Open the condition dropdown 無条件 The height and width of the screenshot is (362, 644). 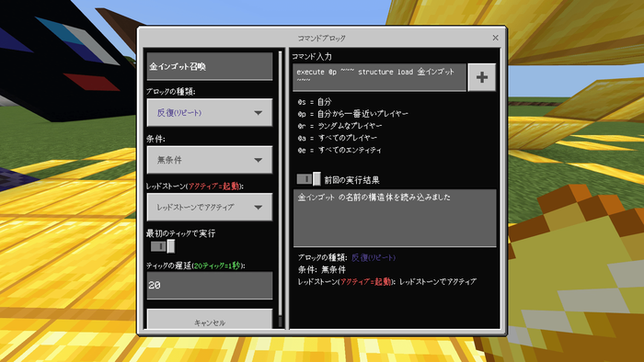coord(210,160)
